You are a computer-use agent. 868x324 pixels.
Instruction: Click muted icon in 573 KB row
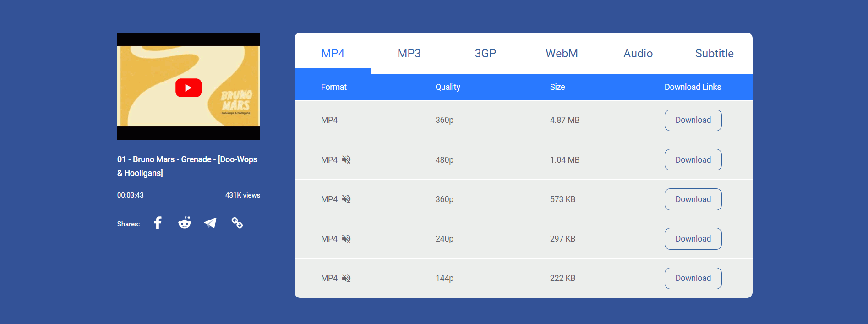pyautogui.click(x=346, y=199)
